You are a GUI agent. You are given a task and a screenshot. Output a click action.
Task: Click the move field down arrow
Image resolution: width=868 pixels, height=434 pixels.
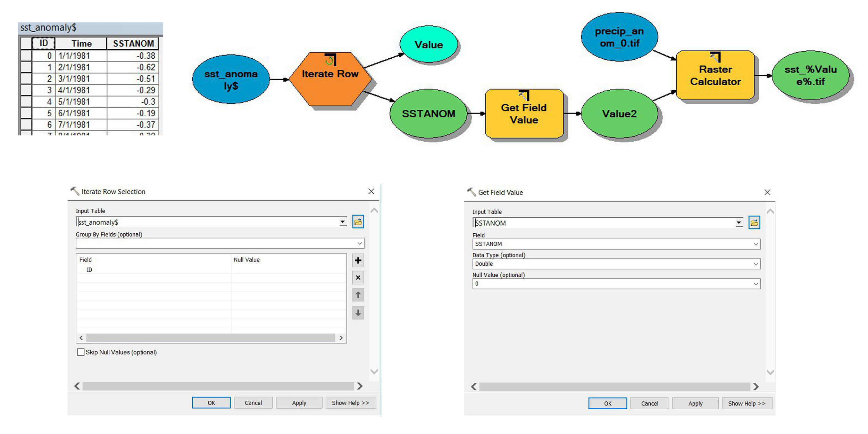coord(358,313)
